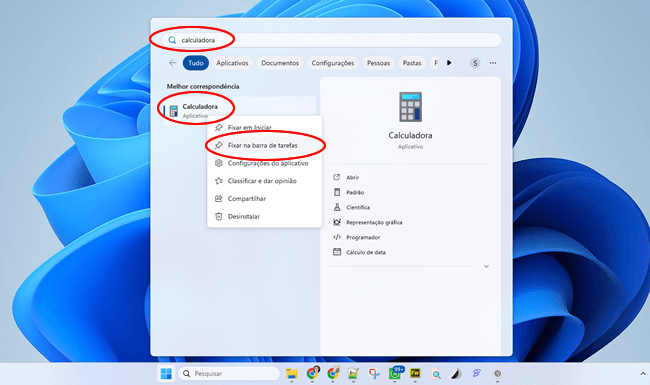Open Snipping Tool icon on taskbar
Screen dimensions: 650x385
(374, 373)
